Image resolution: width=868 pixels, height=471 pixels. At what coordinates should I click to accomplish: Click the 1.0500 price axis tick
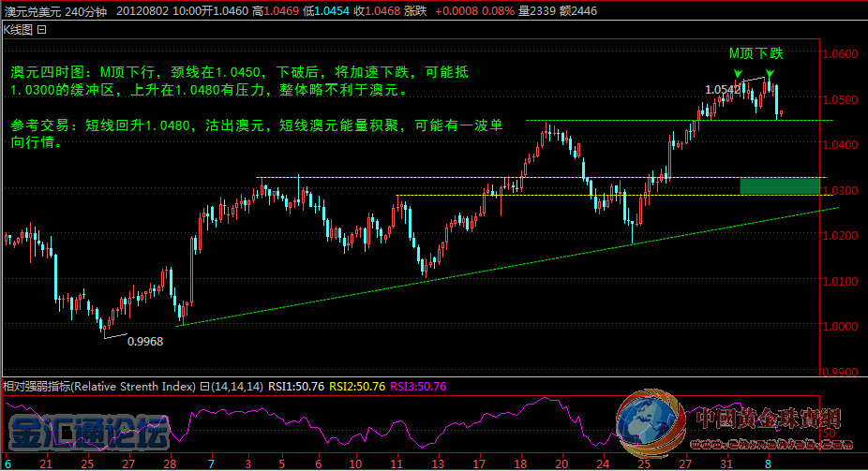tap(839, 99)
